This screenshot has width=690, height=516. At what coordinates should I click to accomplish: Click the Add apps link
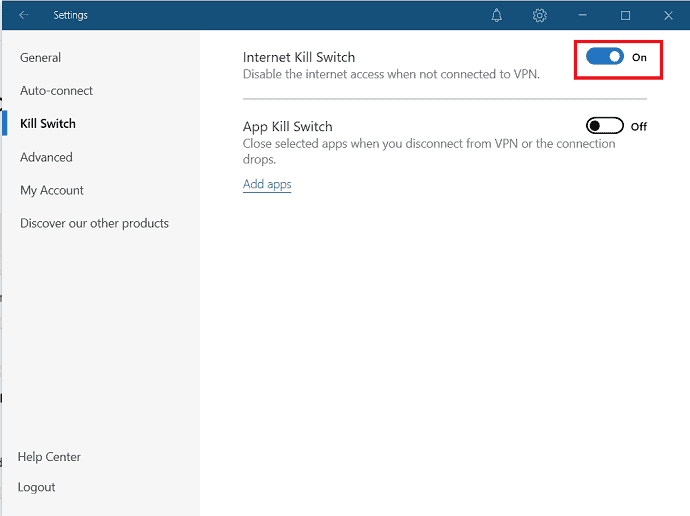(x=267, y=184)
